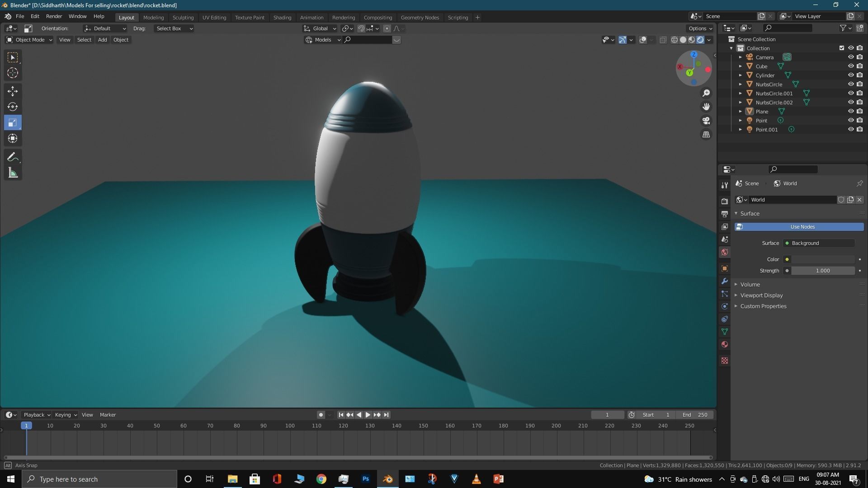Open the Modifiers wrench properties tab
Image resolution: width=868 pixels, height=488 pixels.
[x=725, y=281]
